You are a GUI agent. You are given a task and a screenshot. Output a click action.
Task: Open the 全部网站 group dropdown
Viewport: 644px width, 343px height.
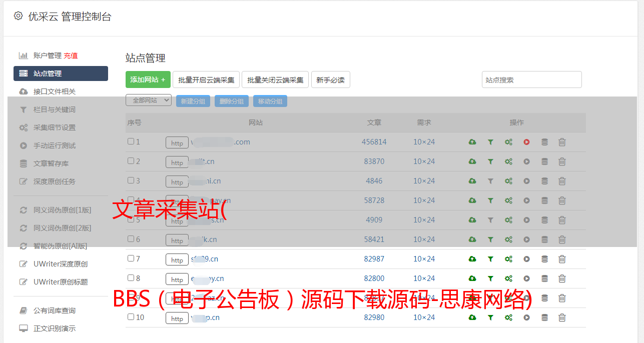tap(149, 100)
